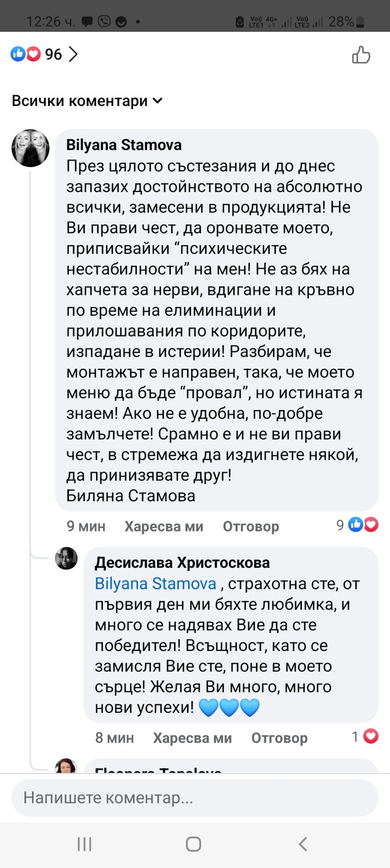Open the post reactions summary icons
This screenshot has width=390, height=868.
tap(25, 54)
